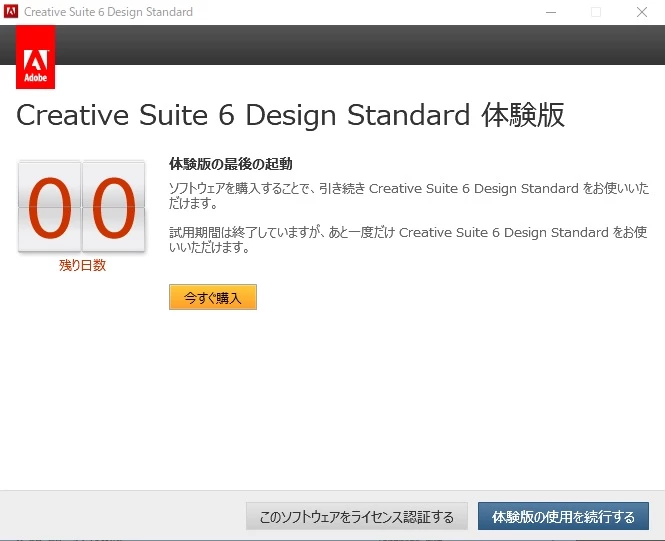Click the 体験版の最後の起動 heading

231,164
